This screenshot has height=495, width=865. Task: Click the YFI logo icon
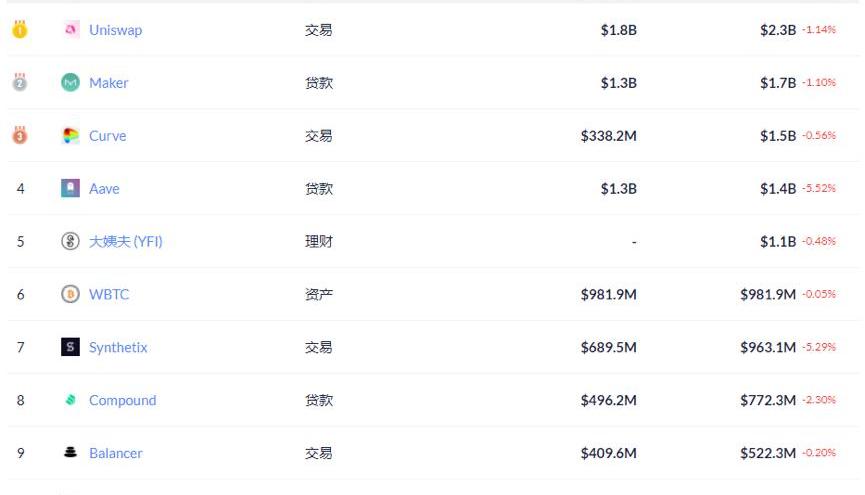click(x=70, y=241)
